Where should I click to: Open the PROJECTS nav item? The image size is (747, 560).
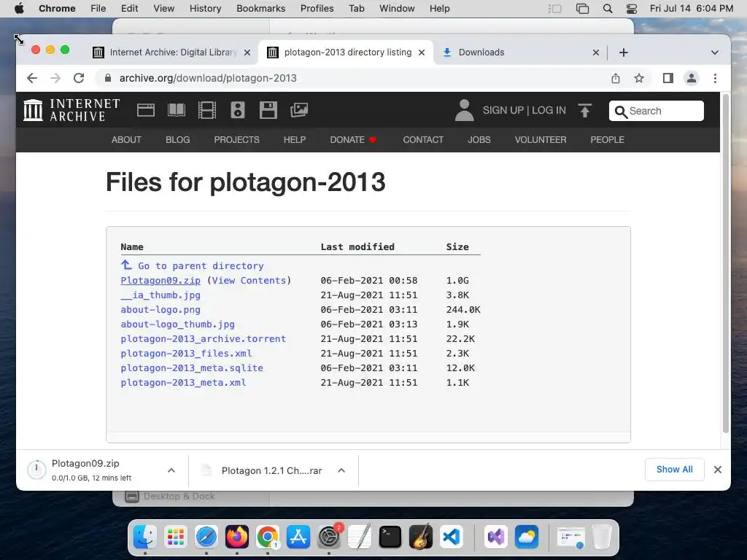click(x=237, y=139)
